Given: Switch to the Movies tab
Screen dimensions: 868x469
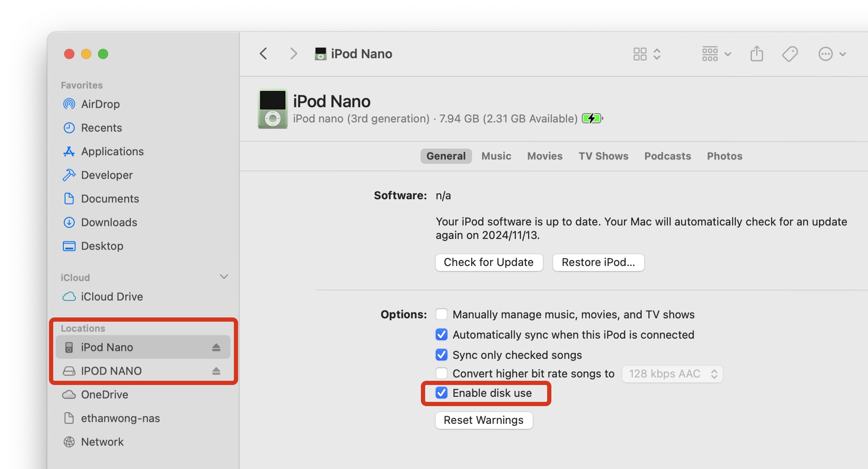Looking at the screenshot, I should [545, 156].
